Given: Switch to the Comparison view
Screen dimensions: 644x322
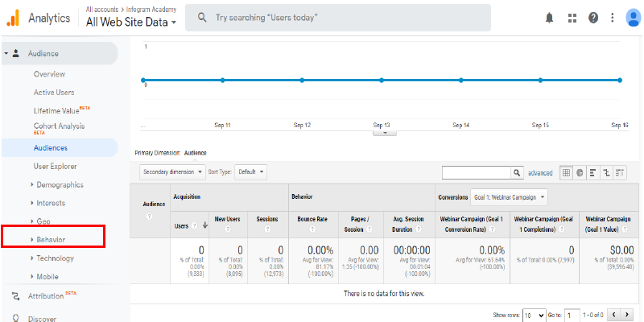Looking at the screenshot, I should [606, 173].
